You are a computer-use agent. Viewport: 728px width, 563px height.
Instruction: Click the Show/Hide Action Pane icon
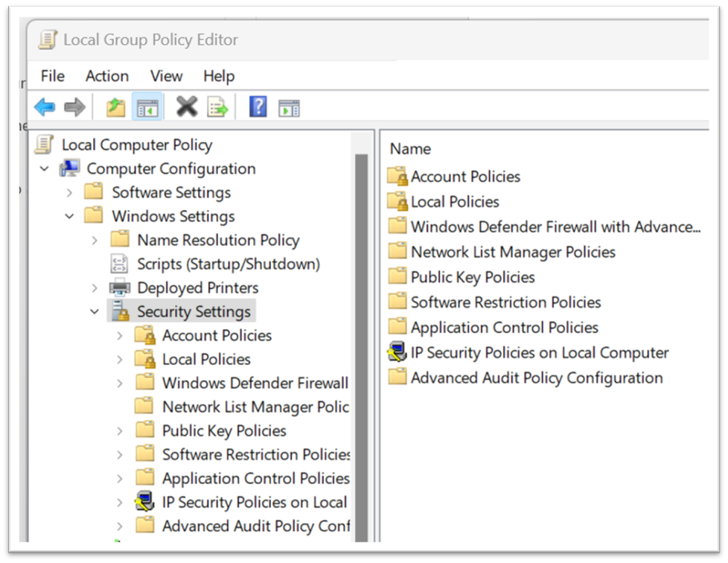coord(289,106)
